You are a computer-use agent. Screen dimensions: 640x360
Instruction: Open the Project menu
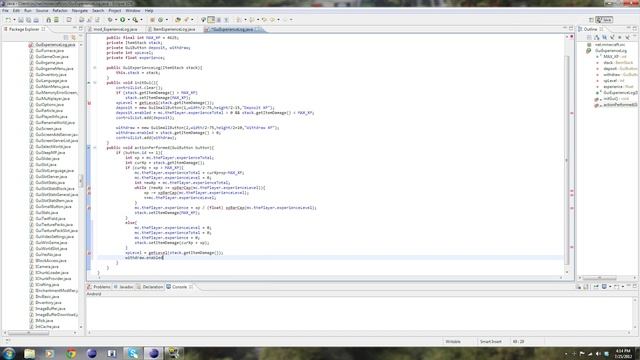coord(115,11)
